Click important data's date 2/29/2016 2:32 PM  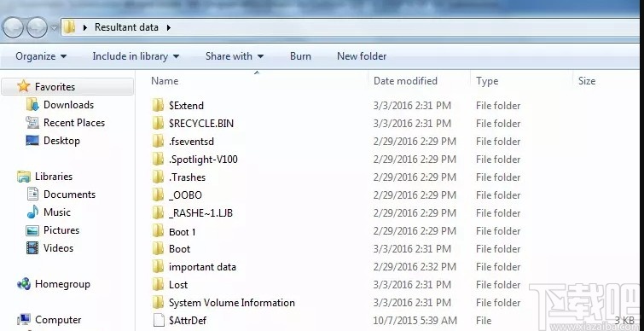point(415,267)
